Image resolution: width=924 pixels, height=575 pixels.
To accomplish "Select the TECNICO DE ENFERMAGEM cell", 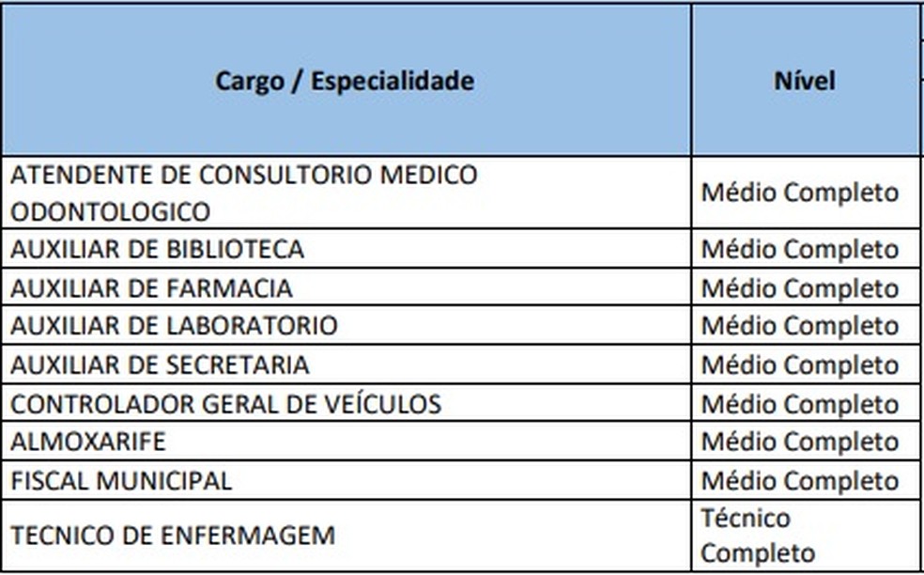I will pyautogui.click(x=173, y=536).
